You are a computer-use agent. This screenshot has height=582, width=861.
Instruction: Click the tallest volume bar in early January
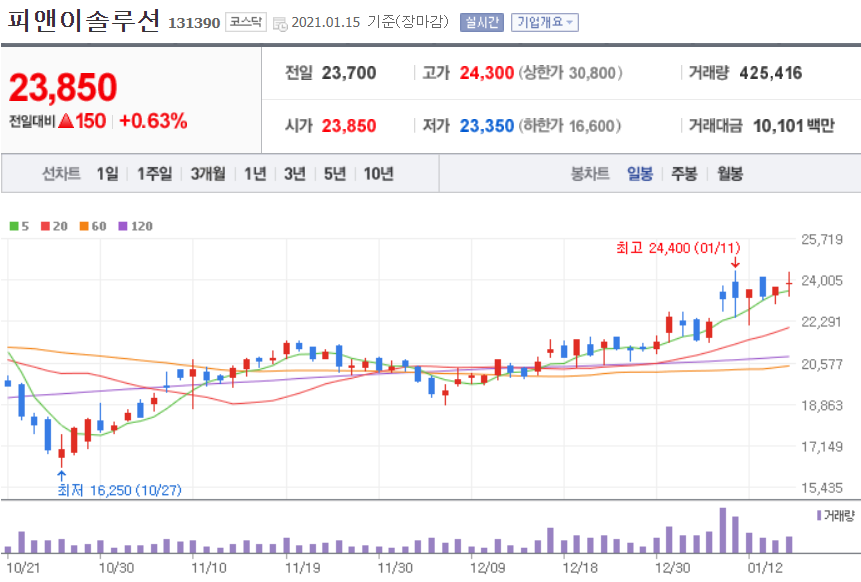723,530
